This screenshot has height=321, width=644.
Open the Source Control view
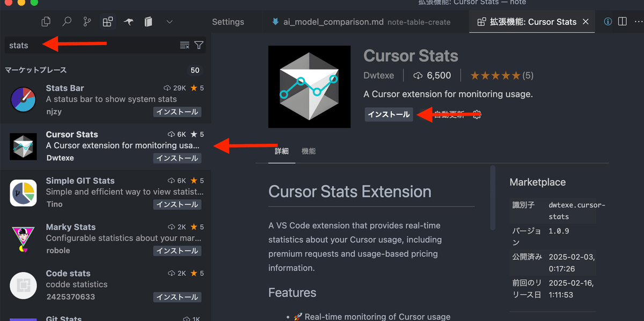click(x=87, y=21)
